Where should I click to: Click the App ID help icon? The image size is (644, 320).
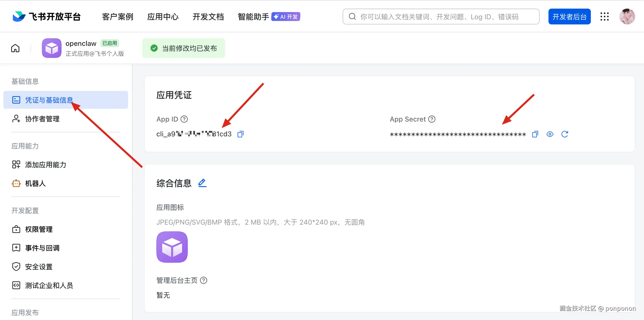[184, 119]
